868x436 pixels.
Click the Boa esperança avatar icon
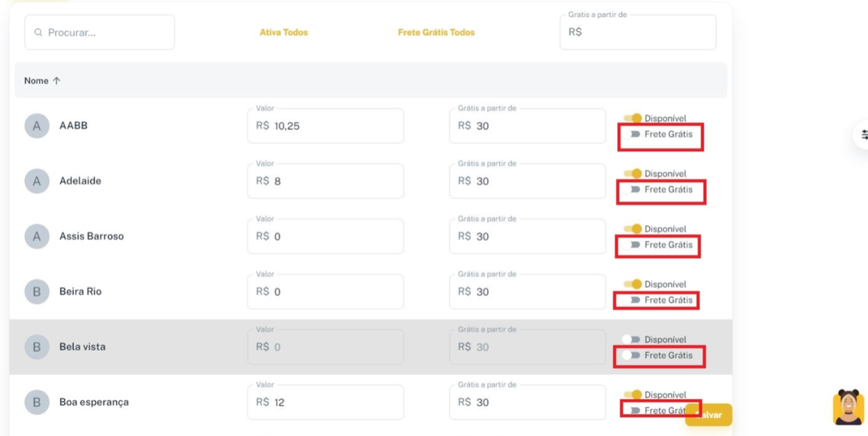[36, 402]
